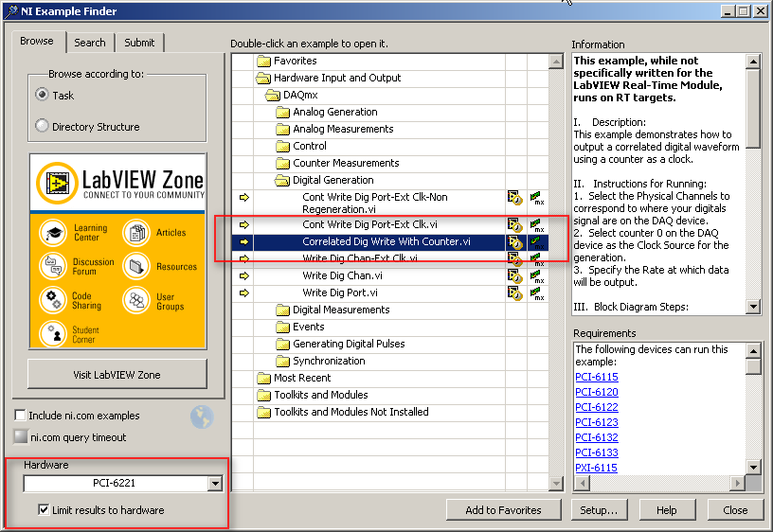Click yellow arrow beside Write Dig Chan.vi
773x532 pixels.
tap(244, 275)
